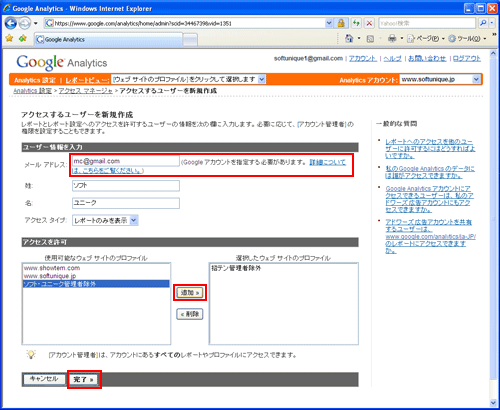The height and width of the screenshot is (410, 500).
Task: Click the address bar padlock security icon
Action: pyautogui.click(x=341, y=23)
